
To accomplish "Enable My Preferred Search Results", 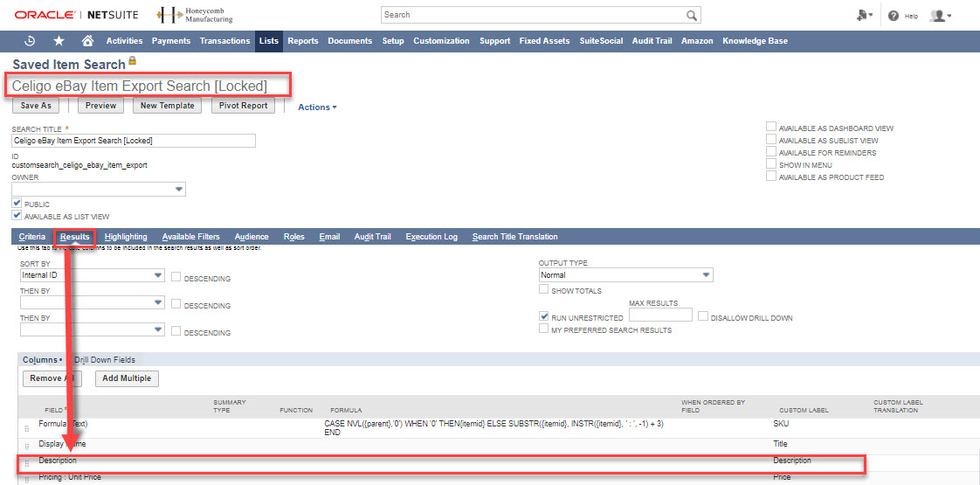I will click(544, 329).
